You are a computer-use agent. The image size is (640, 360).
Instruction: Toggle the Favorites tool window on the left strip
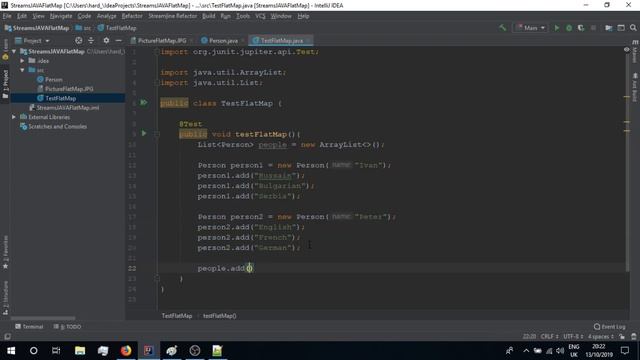(5, 252)
